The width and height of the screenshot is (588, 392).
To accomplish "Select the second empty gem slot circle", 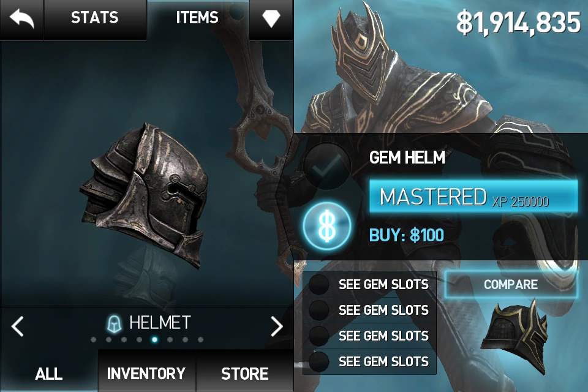I will [x=319, y=310].
